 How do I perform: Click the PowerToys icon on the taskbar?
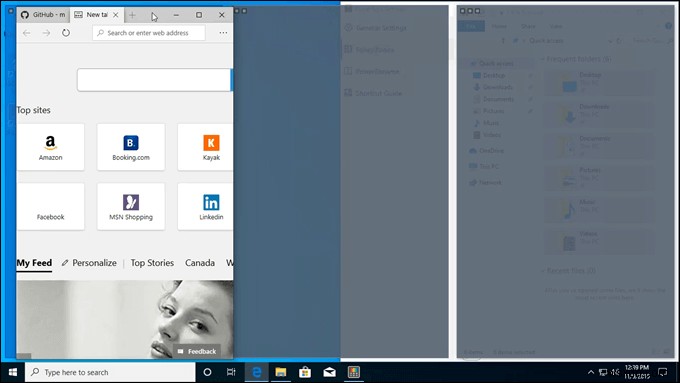353,372
